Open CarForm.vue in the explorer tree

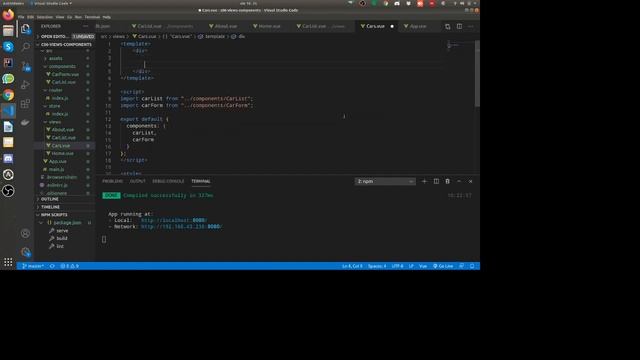(x=64, y=74)
